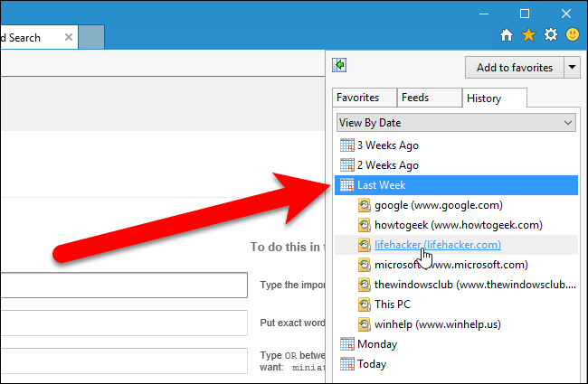Click the Add to favorites button
The height and width of the screenshot is (384, 588).
coord(515,68)
